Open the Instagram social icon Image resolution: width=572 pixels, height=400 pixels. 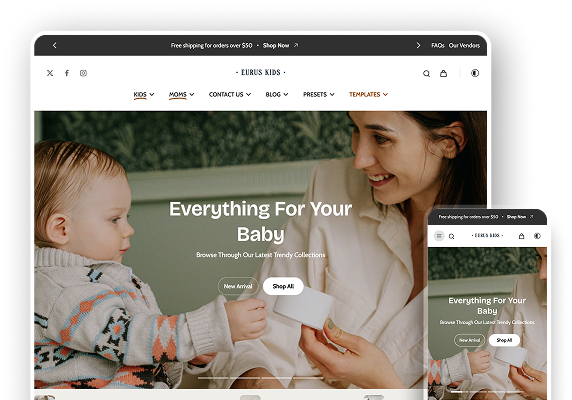click(x=83, y=73)
